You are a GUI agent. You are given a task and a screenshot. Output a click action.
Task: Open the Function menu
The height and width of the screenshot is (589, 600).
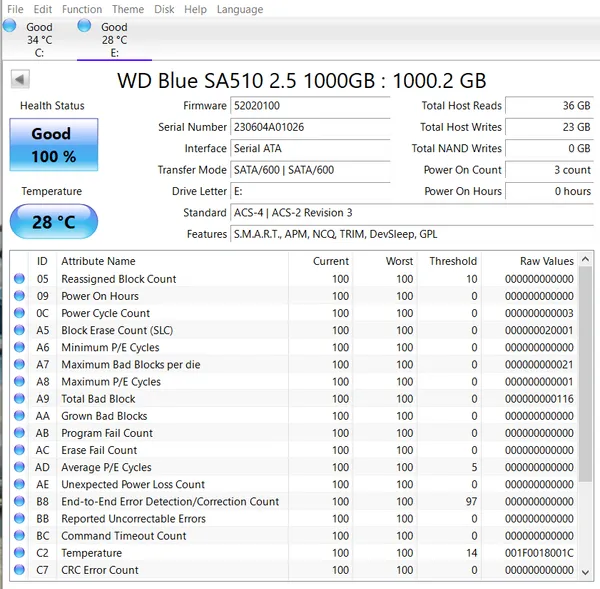pyautogui.click(x=82, y=9)
